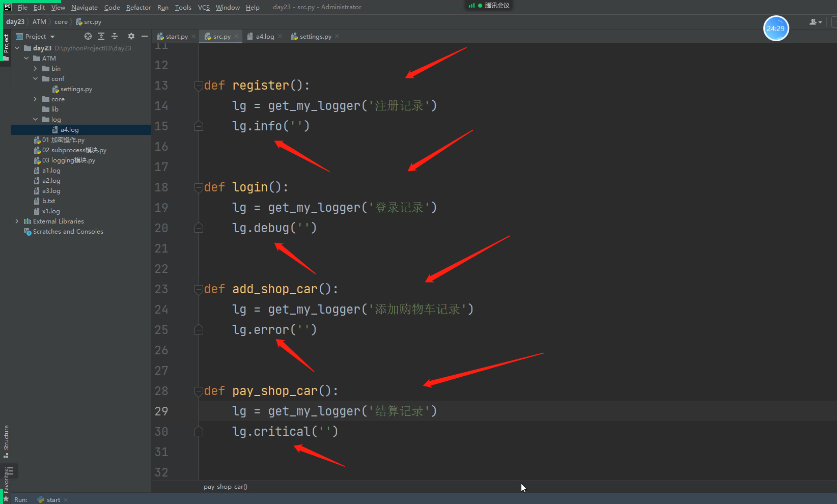The height and width of the screenshot is (504, 837).
Task: Fold the login function at line 18
Action: 199,187
